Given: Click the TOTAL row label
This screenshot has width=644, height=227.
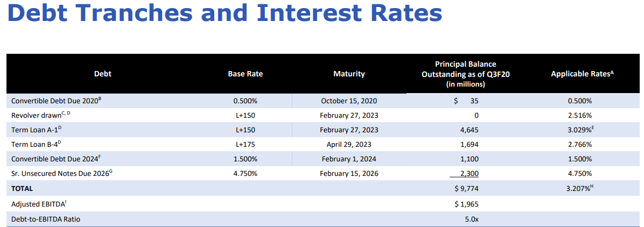Looking at the screenshot, I should (x=22, y=189).
